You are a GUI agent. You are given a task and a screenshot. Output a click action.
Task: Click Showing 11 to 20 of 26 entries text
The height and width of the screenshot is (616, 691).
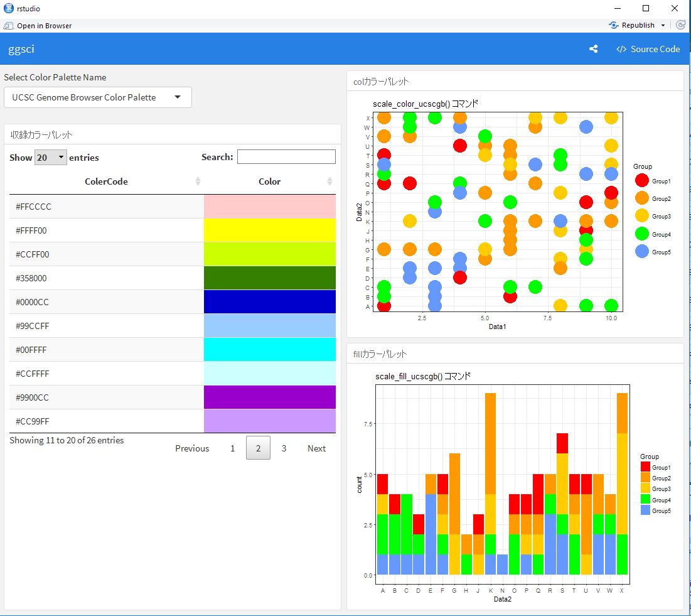pos(67,440)
